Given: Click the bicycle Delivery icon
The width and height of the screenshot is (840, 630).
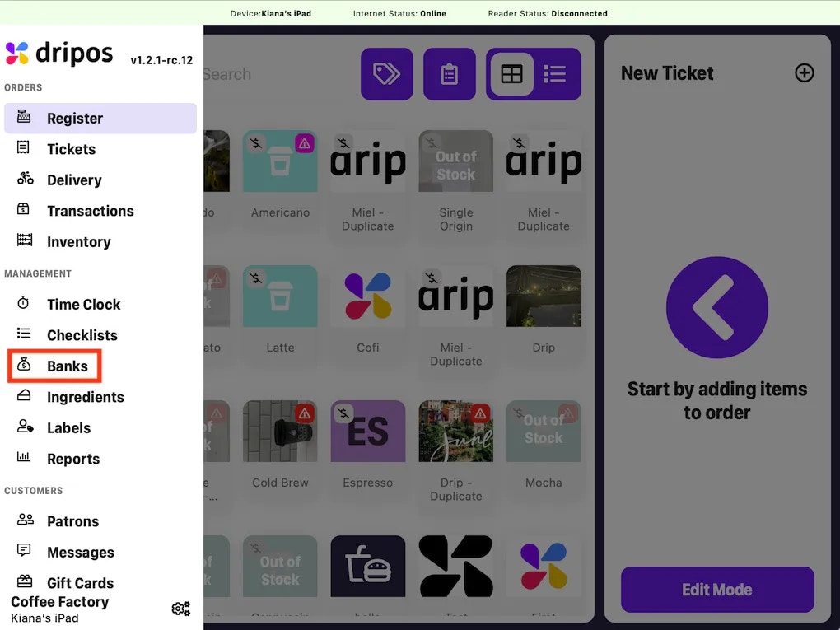Looking at the screenshot, I should (25, 178).
